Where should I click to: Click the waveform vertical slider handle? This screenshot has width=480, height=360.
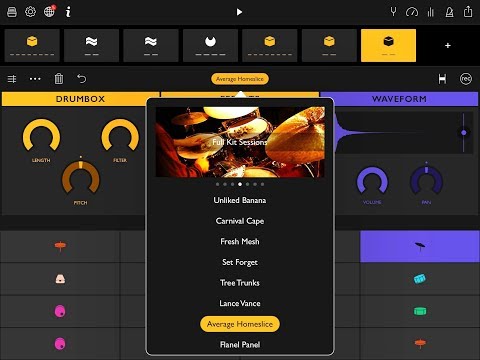[x=464, y=133]
